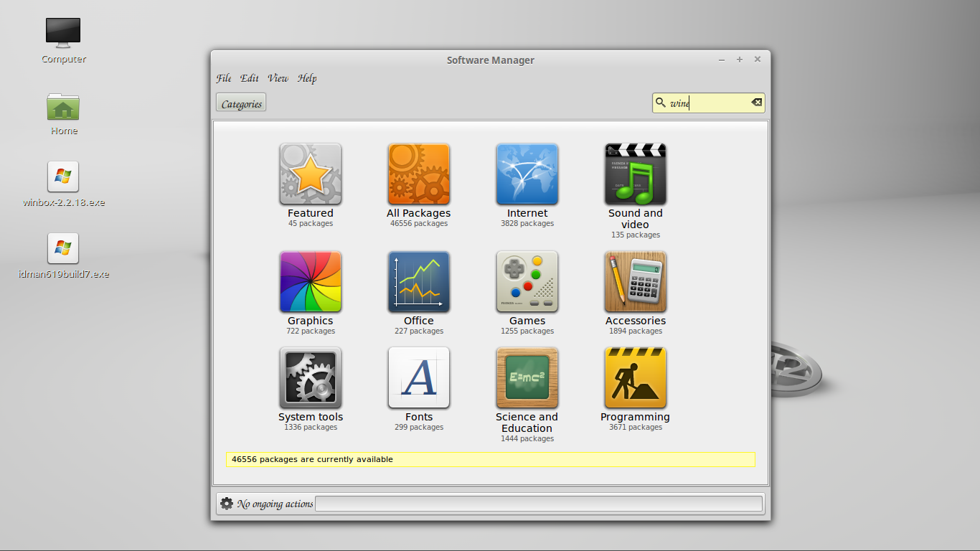Screen dimensions: 980x551
Task: Click the search magnifier icon
Action: (x=661, y=103)
